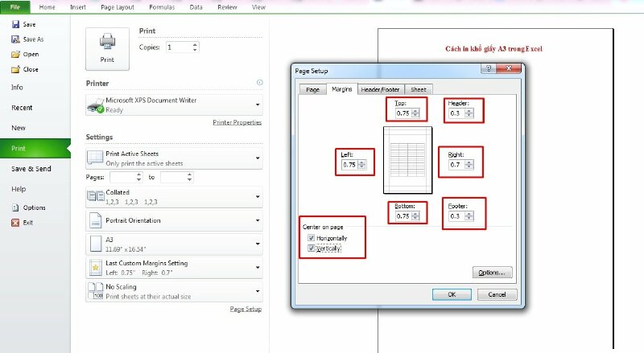
Task: Open the printer selection dropdown
Action: 258,105
